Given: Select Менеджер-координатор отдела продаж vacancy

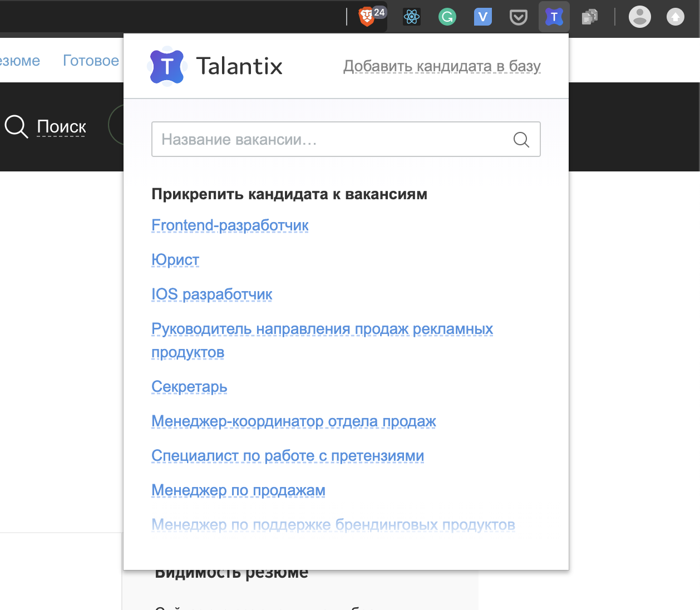Looking at the screenshot, I should click(294, 421).
